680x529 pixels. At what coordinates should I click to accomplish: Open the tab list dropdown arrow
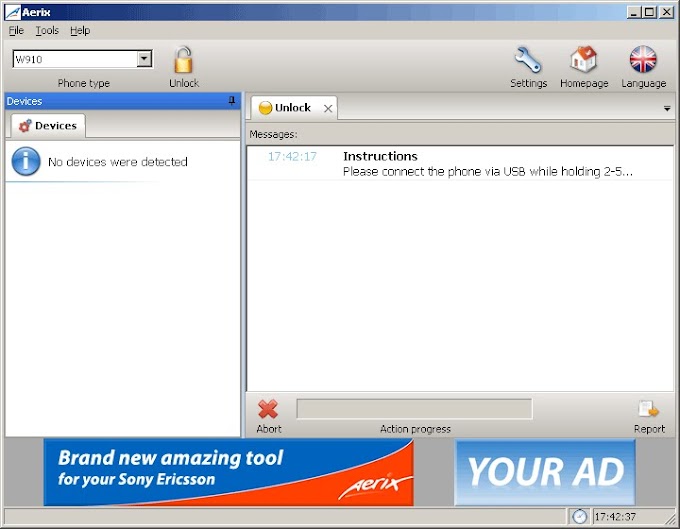tap(667, 108)
